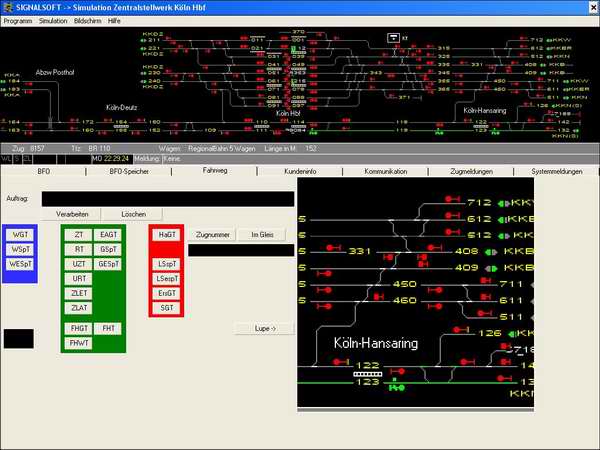
Task: Select track number 450 in the magnifier view
Action: (404, 285)
